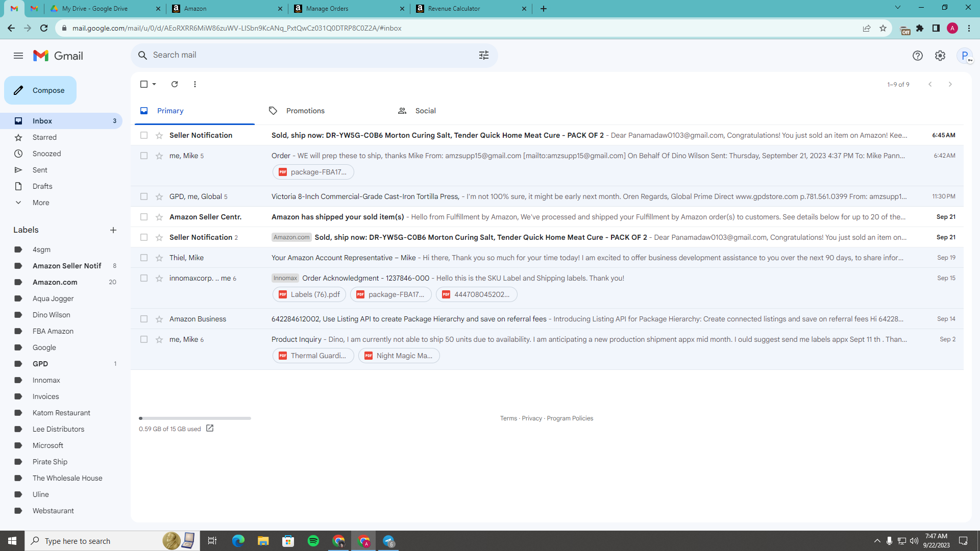Open the Privacy link
980x551 pixels.
click(x=532, y=418)
